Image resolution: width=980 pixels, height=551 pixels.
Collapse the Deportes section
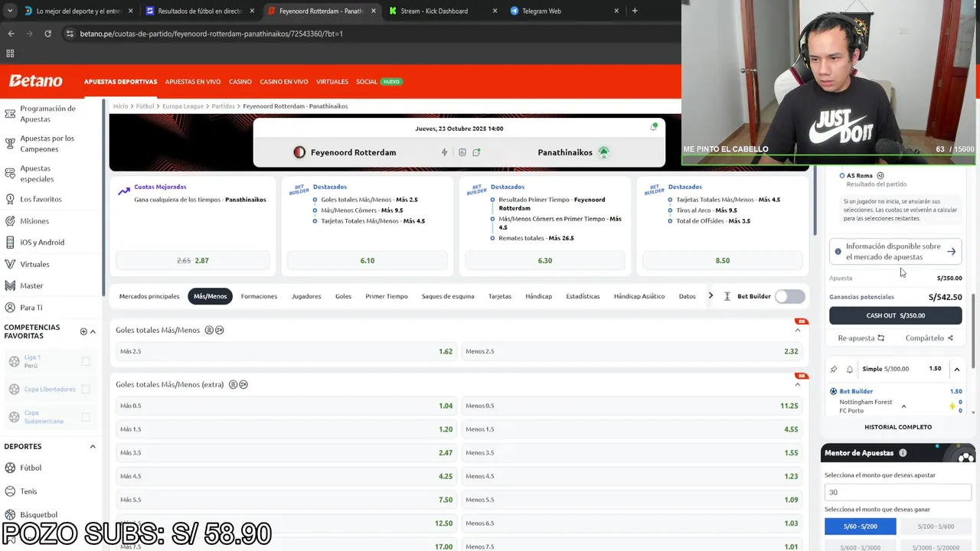(x=93, y=446)
